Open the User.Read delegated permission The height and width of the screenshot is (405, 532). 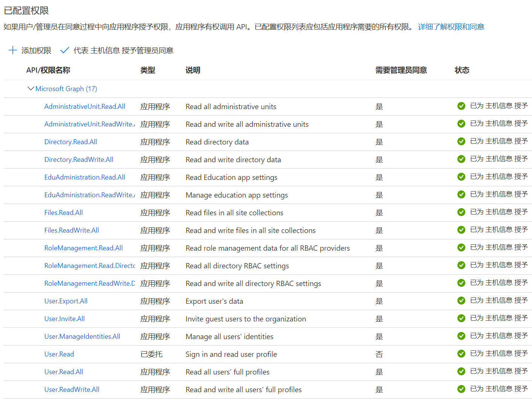tap(59, 354)
